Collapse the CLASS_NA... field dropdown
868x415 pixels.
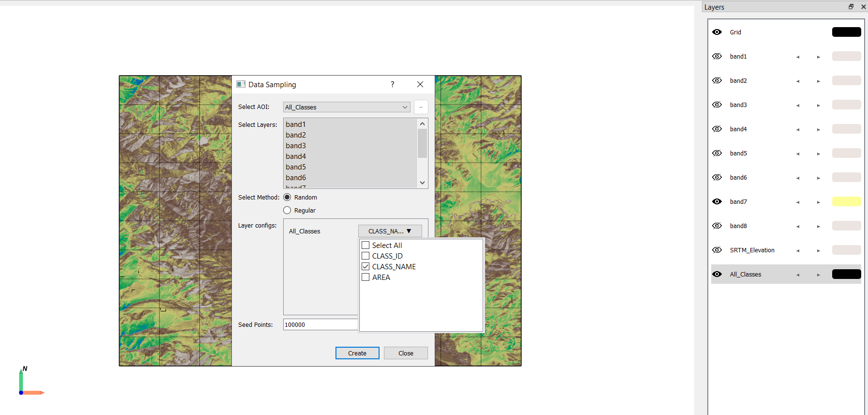click(390, 231)
